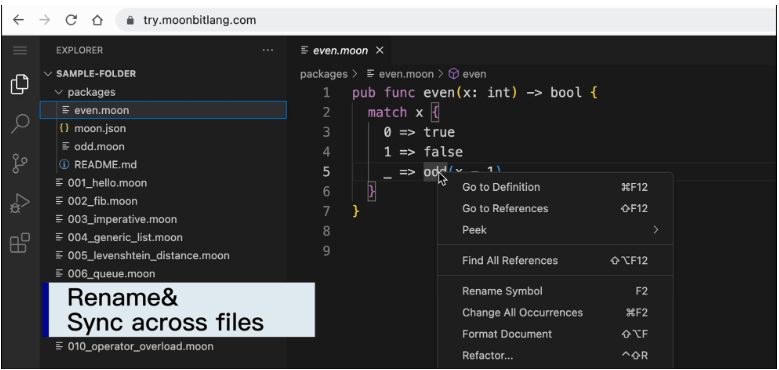Click the lock icon in address bar

click(131, 20)
